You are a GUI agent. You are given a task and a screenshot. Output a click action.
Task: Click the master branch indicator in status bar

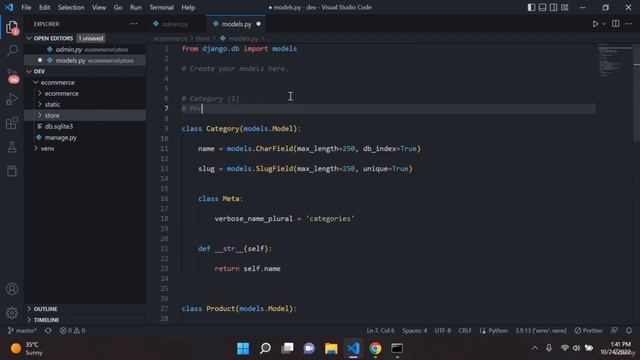pyautogui.click(x=22, y=331)
